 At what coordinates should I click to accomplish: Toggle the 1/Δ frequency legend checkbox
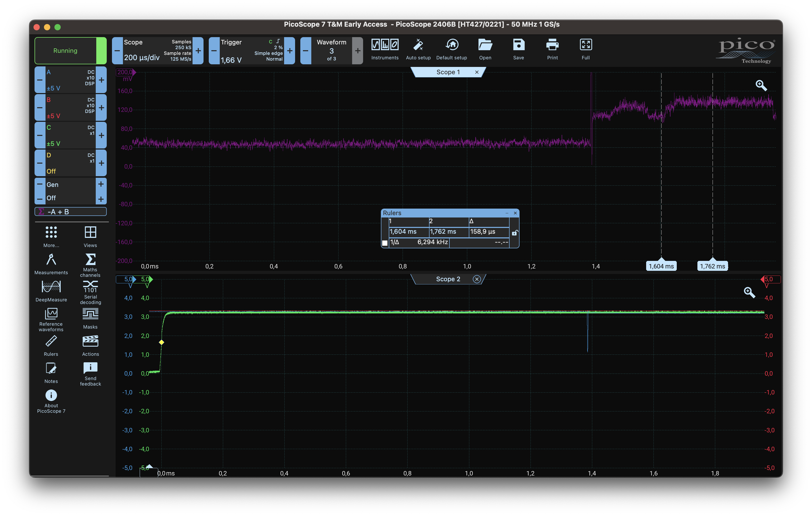coord(385,243)
